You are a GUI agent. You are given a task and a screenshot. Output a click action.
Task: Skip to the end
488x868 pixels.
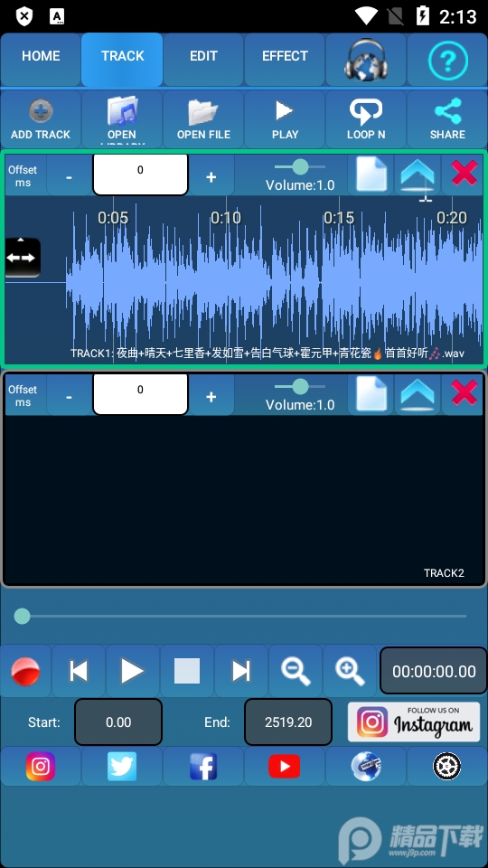pos(241,671)
